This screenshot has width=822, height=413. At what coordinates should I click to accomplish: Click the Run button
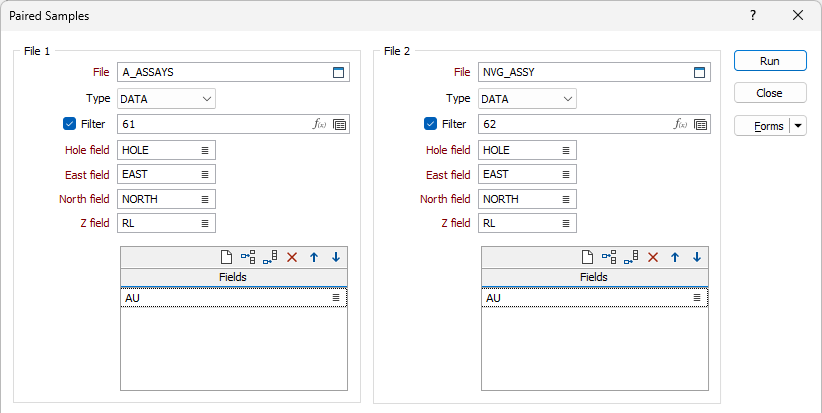click(770, 61)
